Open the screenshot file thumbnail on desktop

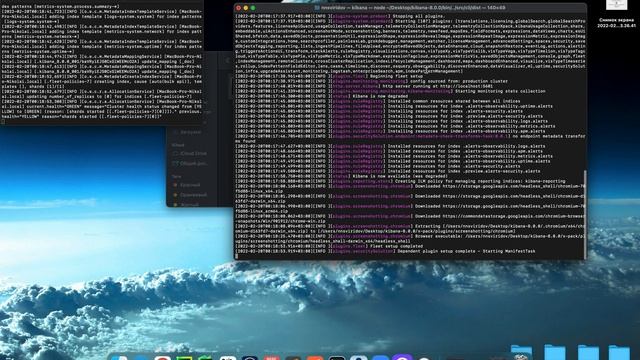[x=616, y=5]
